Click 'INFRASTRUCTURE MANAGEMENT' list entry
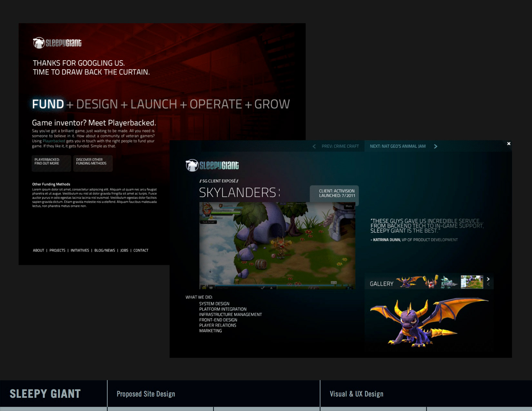 (231, 315)
